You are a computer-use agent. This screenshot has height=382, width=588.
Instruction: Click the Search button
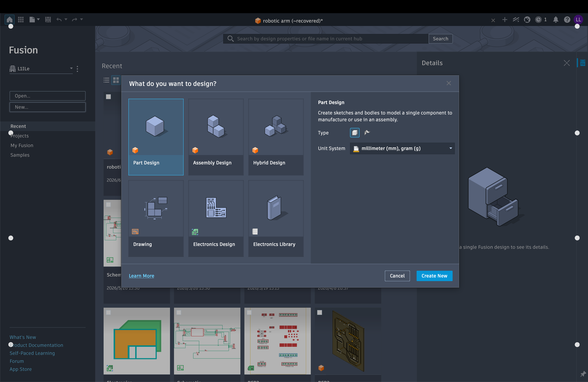click(x=441, y=39)
